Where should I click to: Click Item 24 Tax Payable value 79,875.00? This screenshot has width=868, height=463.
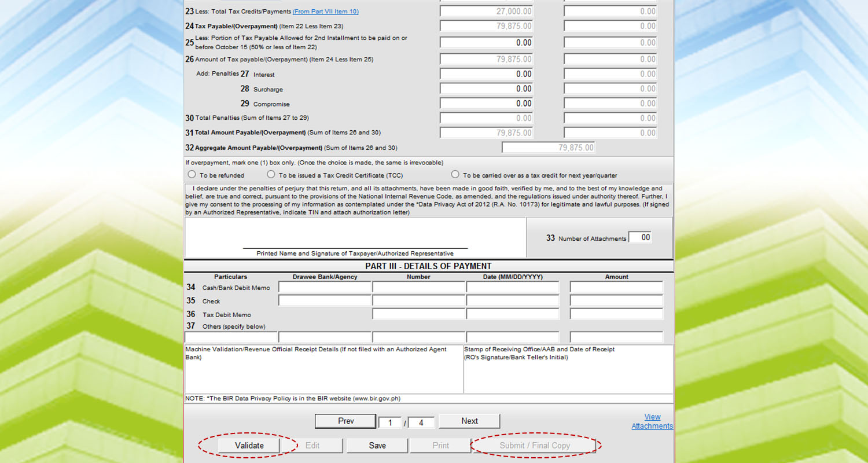pos(487,26)
